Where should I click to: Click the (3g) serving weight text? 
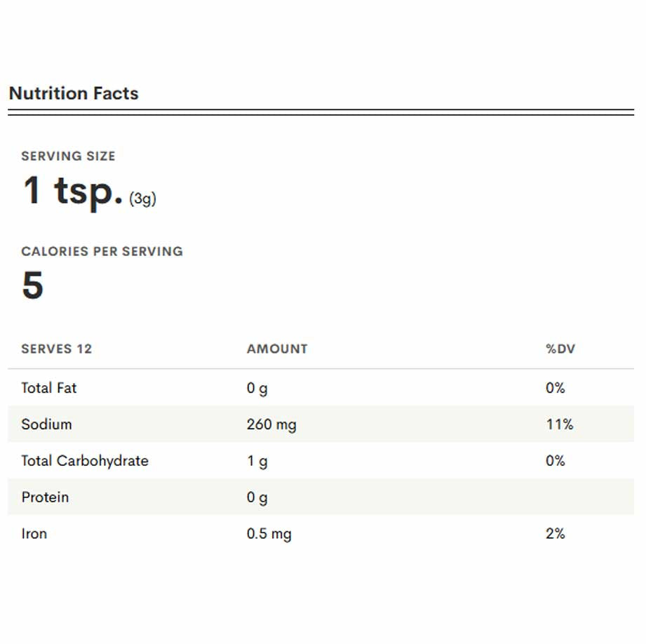[142, 199]
